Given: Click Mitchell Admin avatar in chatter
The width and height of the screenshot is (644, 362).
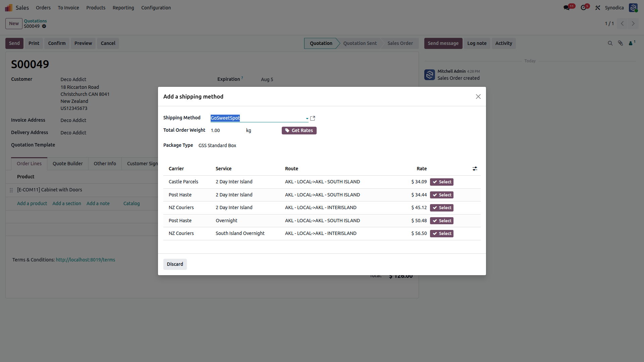Looking at the screenshot, I should [x=430, y=75].
